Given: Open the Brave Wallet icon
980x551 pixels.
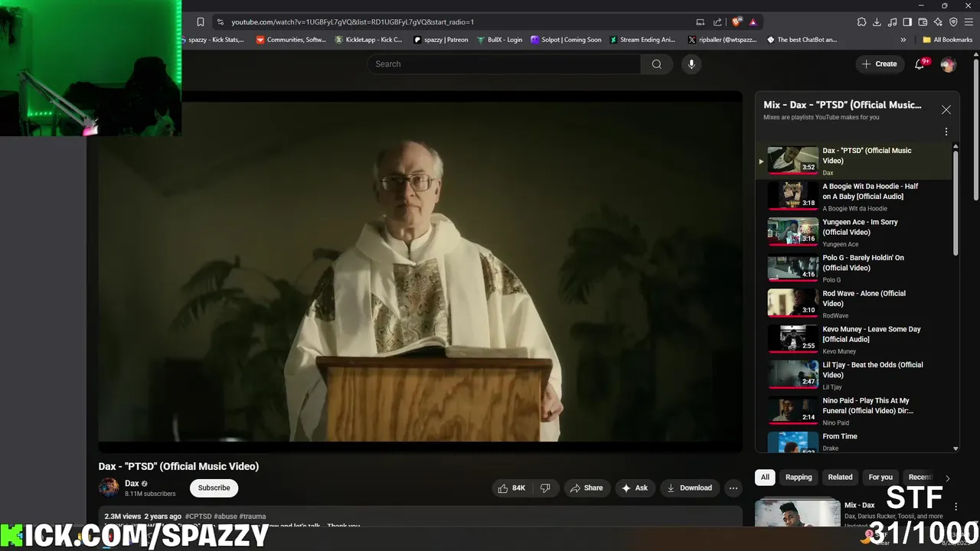Looking at the screenshot, I should pyautogui.click(x=923, y=22).
